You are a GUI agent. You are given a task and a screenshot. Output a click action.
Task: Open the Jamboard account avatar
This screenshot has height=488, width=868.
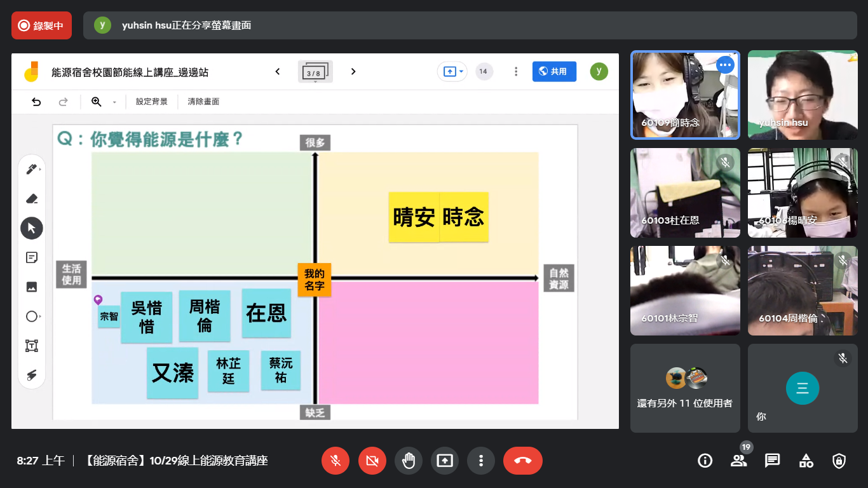599,71
